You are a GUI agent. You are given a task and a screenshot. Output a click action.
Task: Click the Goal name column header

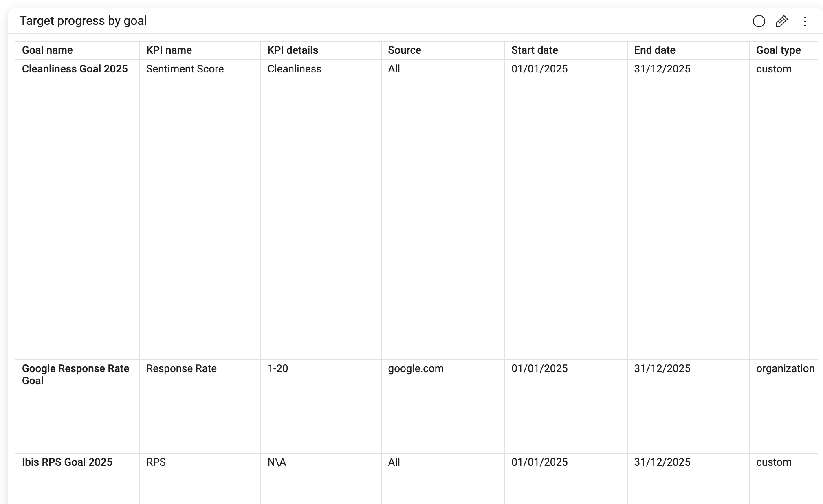pos(47,50)
